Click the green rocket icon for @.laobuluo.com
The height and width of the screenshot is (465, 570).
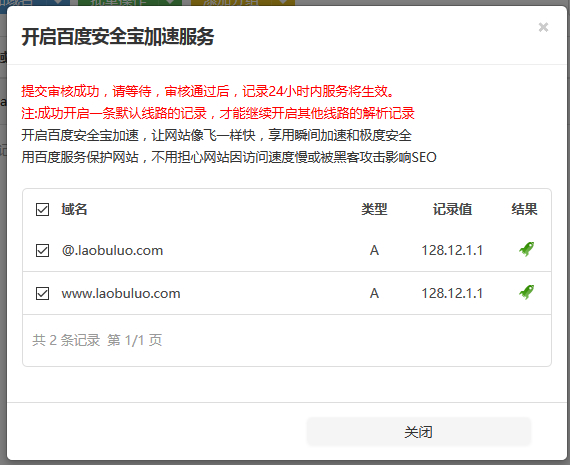coord(526,249)
